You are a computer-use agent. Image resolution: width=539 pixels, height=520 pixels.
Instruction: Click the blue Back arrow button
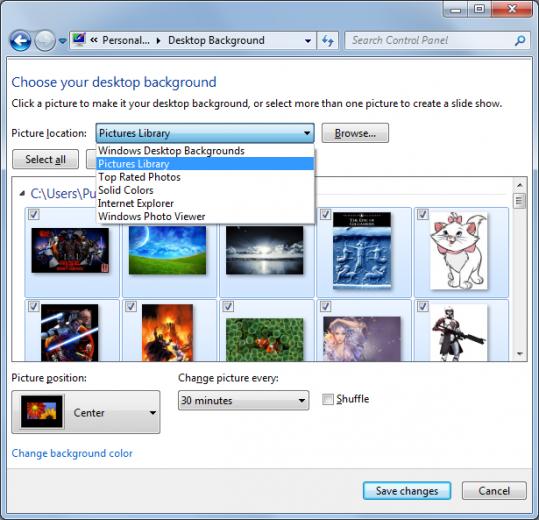(x=20, y=41)
